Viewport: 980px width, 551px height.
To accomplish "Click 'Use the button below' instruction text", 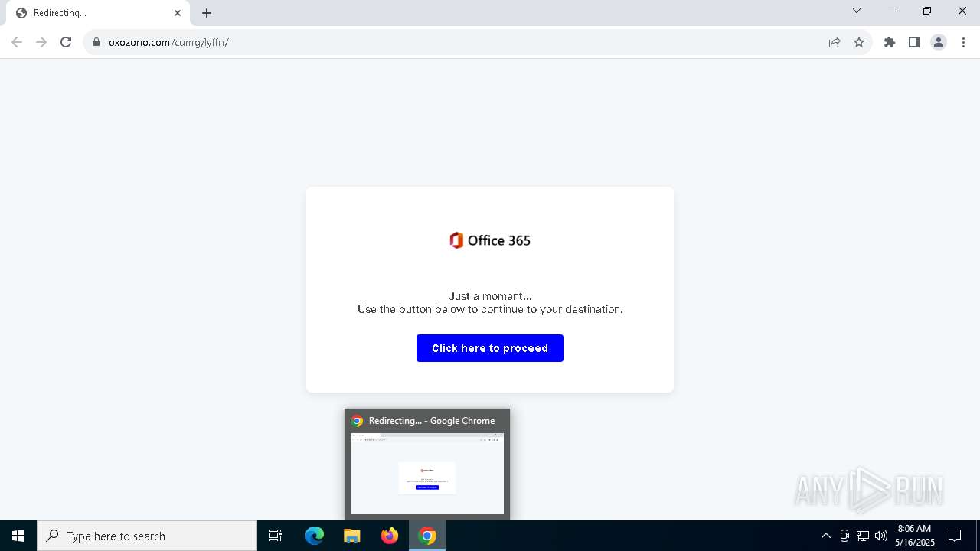I will click(490, 309).
